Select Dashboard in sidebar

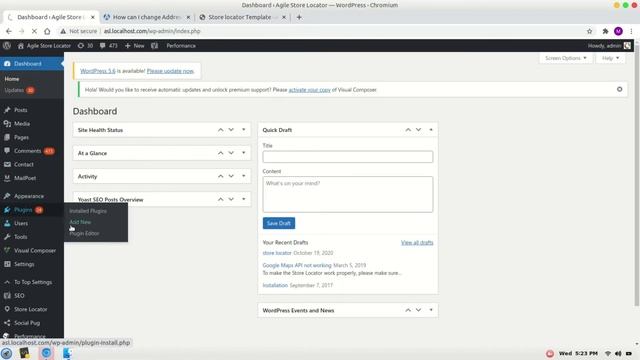[32, 64]
